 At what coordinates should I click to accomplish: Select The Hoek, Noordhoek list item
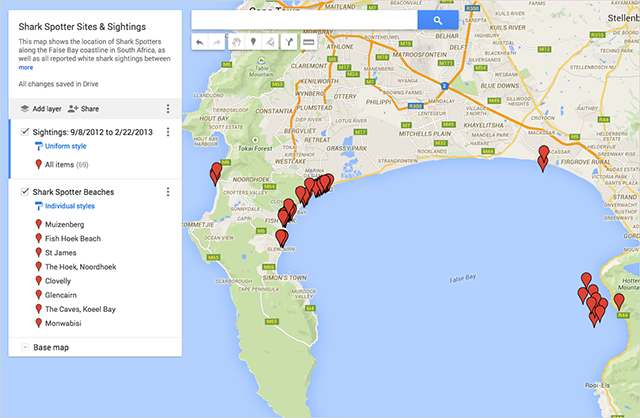tap(76, 267)
